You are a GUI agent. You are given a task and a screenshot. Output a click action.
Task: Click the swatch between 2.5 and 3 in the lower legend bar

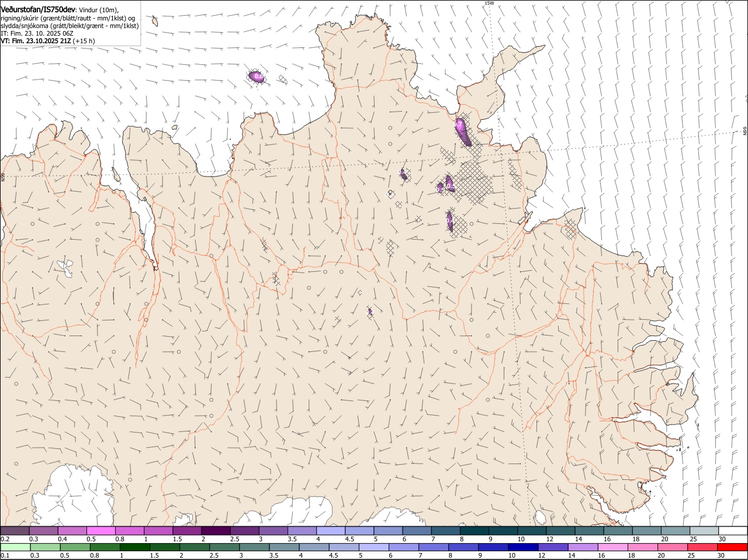[x=224, y=548]
